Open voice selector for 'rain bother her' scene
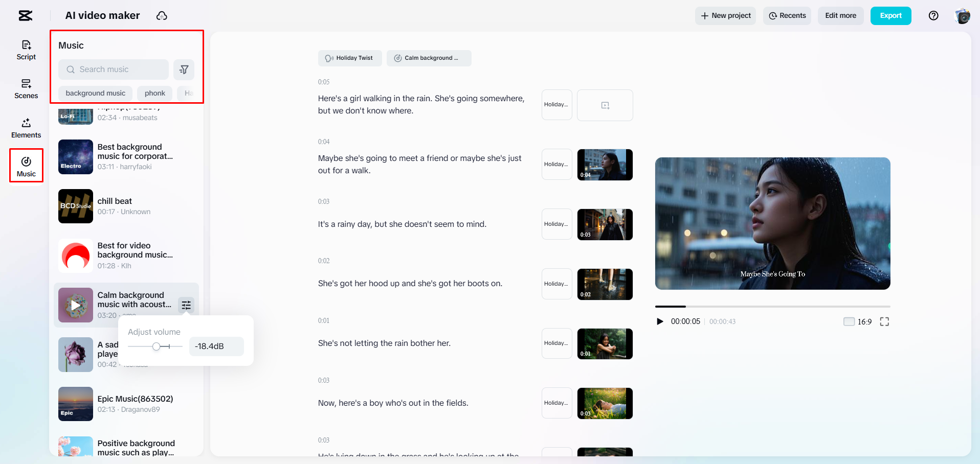 [x=556, y=343]
